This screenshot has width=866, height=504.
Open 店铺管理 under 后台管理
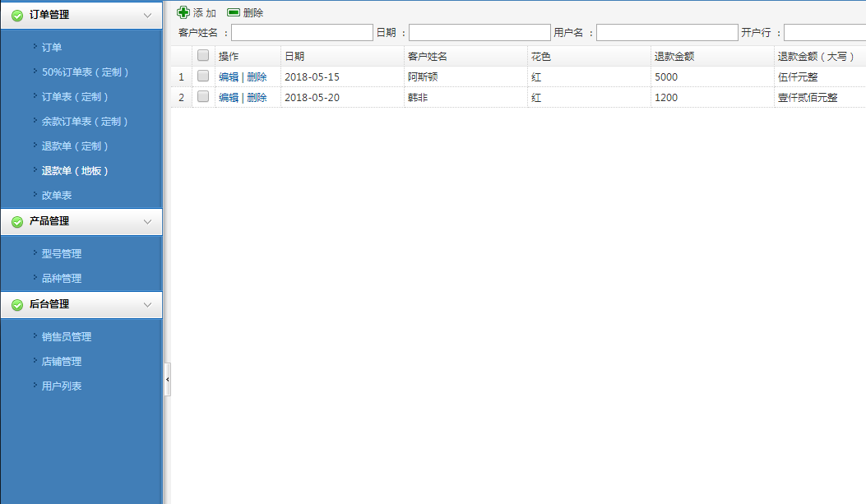(x=62, y=362)
